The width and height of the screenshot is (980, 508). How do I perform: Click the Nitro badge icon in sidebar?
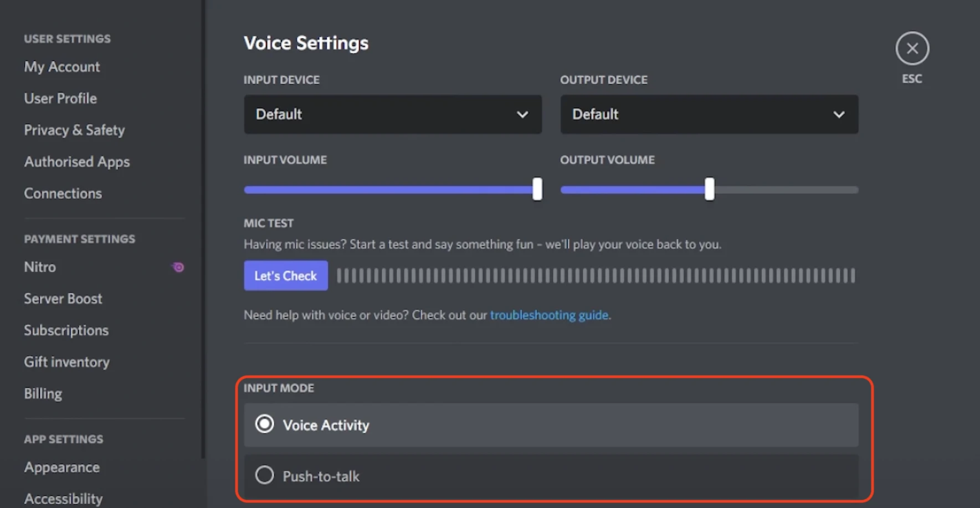tap(178, 268)
